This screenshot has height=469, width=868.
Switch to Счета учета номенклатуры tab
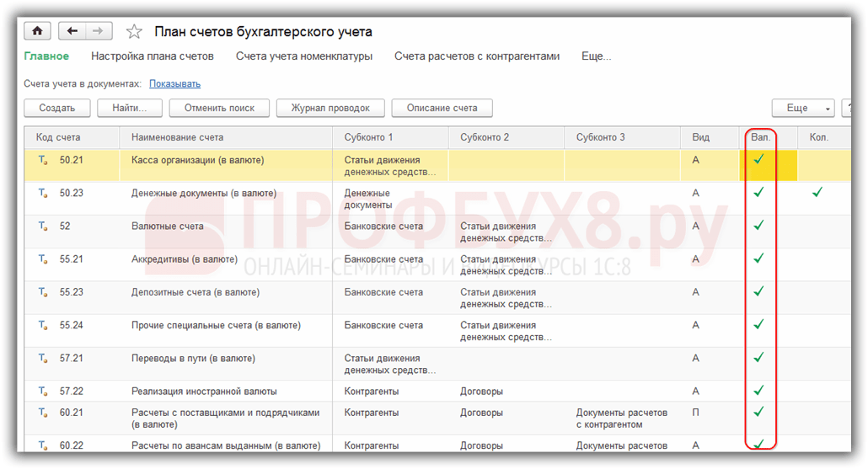304,56
